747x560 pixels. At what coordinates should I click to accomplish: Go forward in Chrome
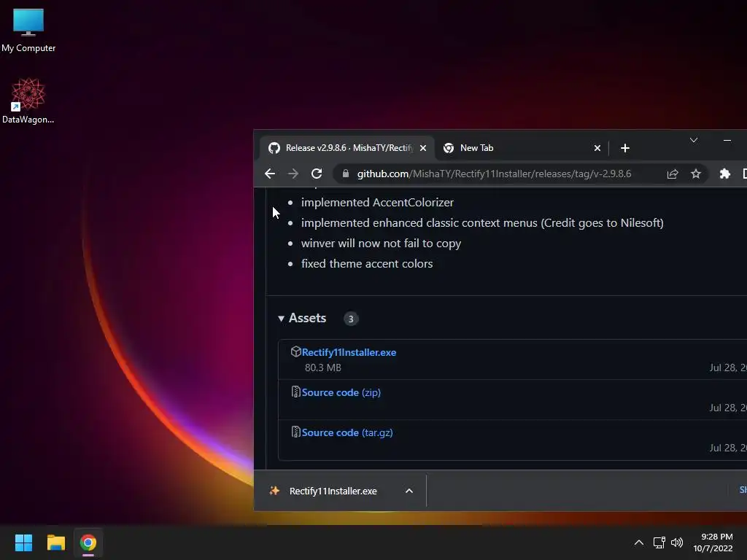click(293, 174)
